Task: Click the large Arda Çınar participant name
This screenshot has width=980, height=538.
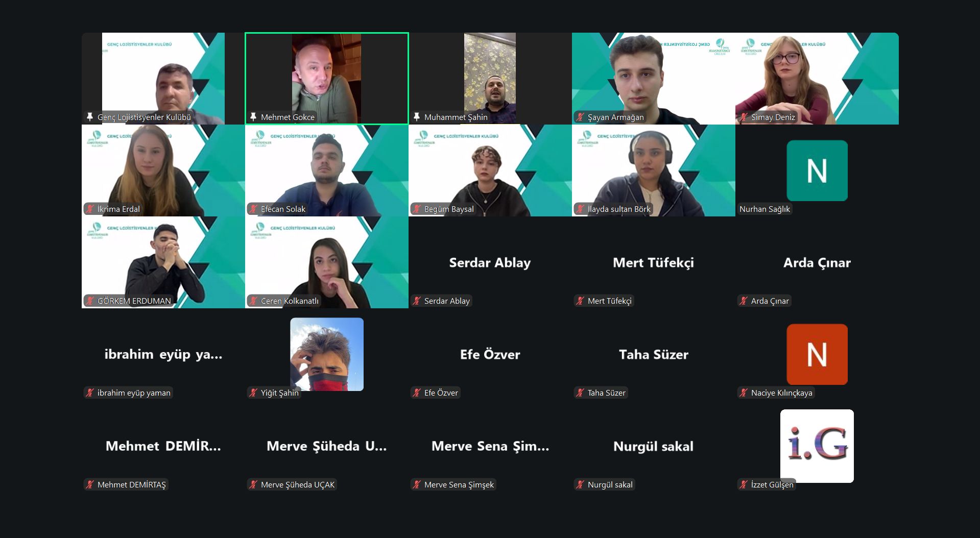Action: coord(817,263)
